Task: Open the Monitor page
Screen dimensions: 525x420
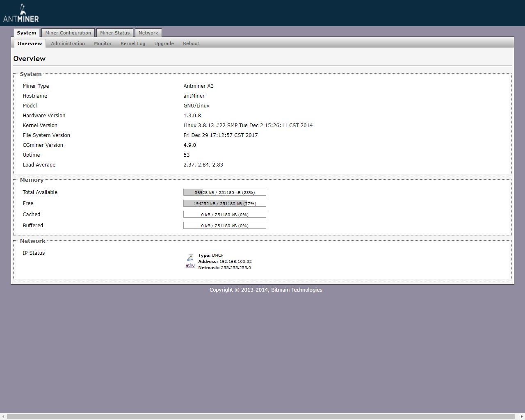Action: pos(103,43)
